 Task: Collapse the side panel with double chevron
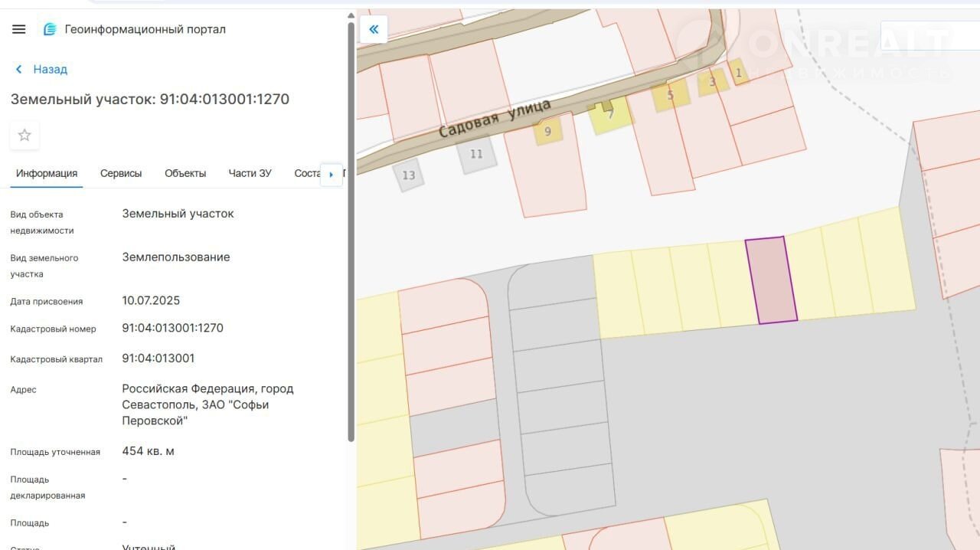(374, 29)
